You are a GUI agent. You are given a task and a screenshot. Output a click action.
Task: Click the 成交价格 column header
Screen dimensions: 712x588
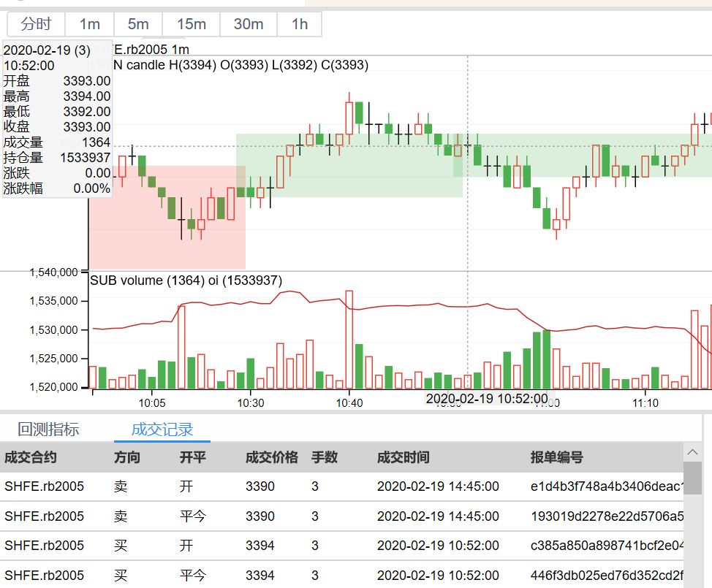tap(271, 457)
